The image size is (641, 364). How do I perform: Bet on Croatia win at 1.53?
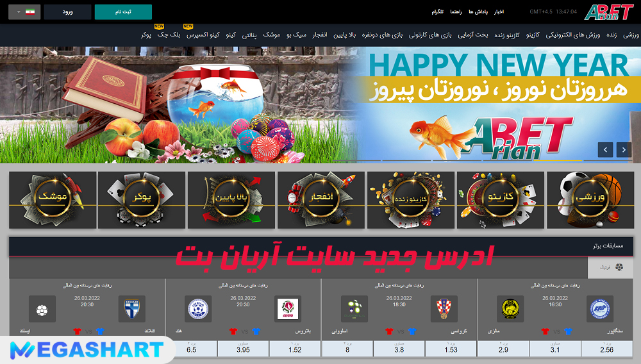(451, 349)
